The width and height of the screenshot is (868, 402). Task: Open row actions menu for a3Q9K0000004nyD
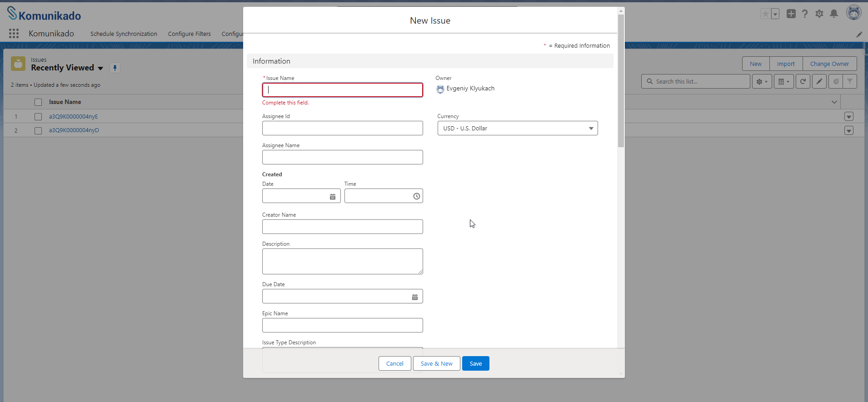(x=849, y=130)
